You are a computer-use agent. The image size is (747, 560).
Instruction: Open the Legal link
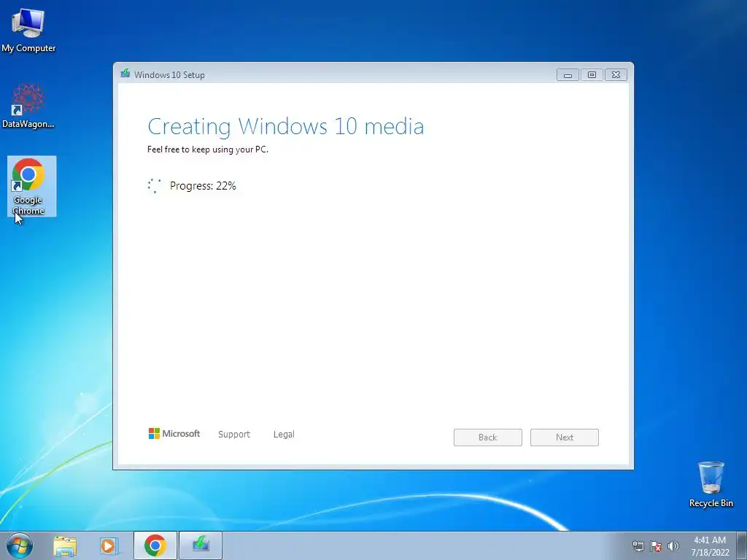[284, 435]
